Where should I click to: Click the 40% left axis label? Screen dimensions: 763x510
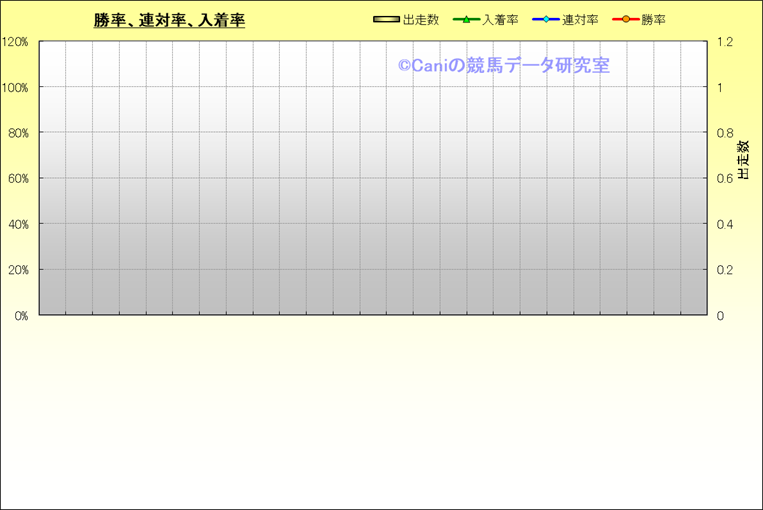[18, 224]
